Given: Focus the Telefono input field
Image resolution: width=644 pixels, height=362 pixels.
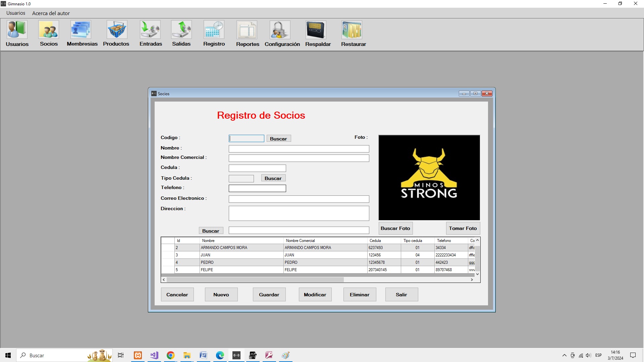Looking at the screenshot, I should click(257, 188).
